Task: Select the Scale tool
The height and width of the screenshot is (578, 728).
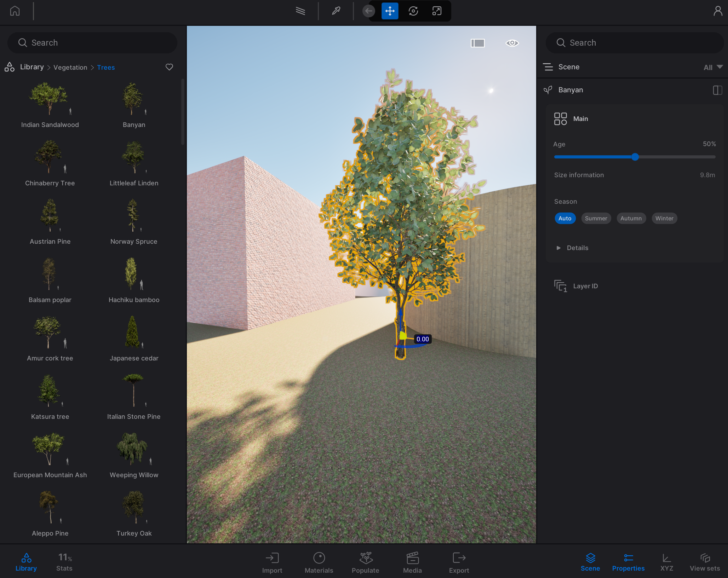Action: click(437, 11)
